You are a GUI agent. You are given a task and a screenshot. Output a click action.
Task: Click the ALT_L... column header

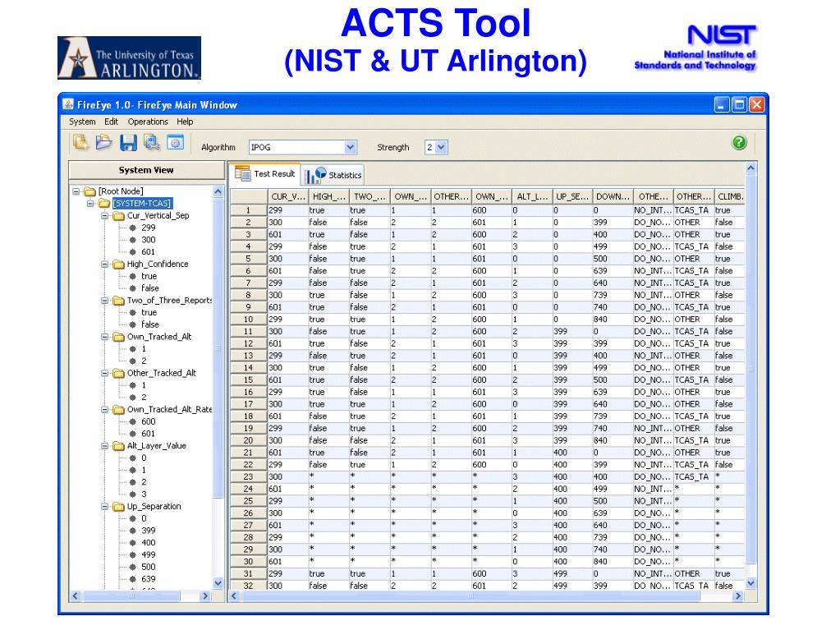[532, 196]
